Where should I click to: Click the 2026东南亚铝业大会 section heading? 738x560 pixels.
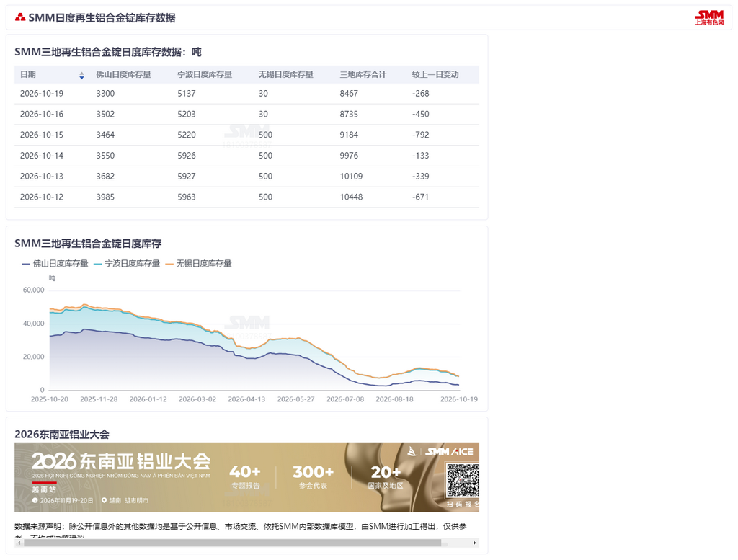click(x=62, y=435)
